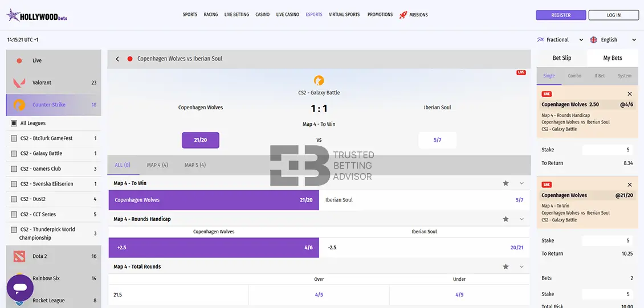Select Over 21.5 rounds at 4/5
The image size is (644, 308).
coord(319,295)
